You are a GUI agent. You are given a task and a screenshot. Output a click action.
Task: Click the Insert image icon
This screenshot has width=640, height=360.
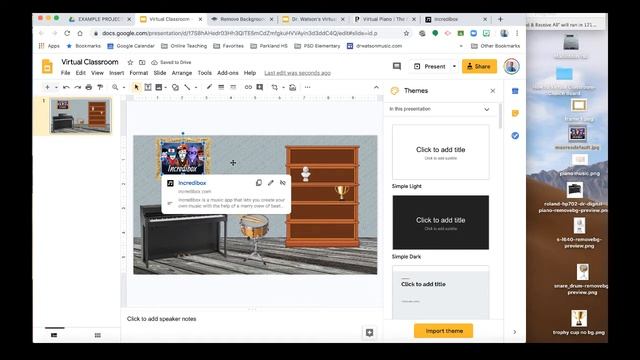tap(159, 87)
